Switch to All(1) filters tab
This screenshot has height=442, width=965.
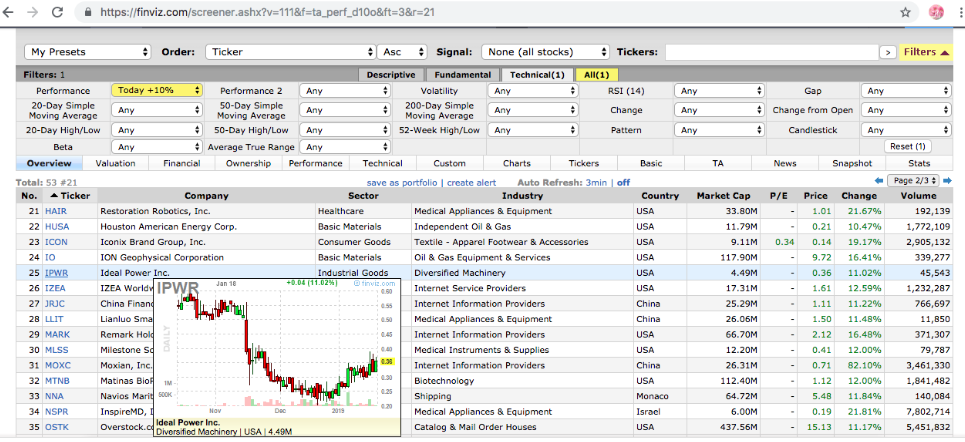click(x=596, y=75)
